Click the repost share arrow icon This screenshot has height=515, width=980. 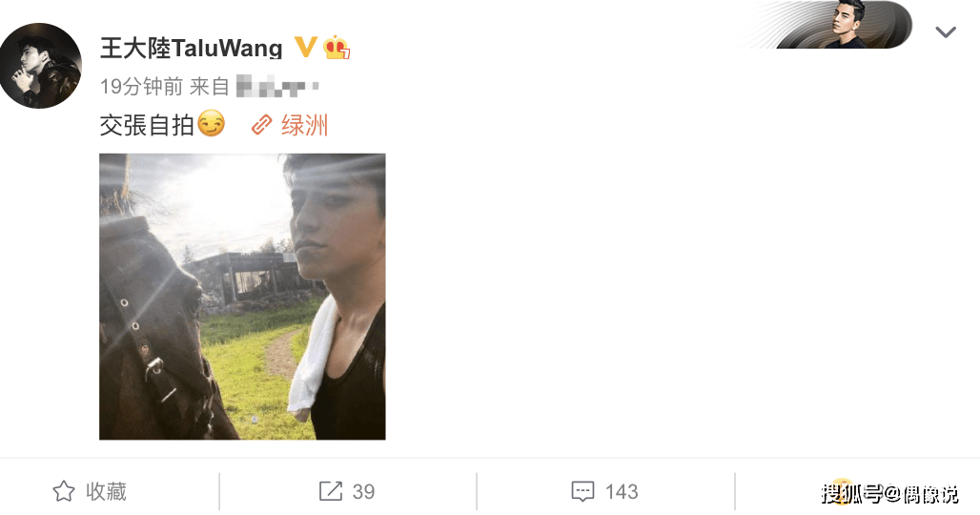331,491
